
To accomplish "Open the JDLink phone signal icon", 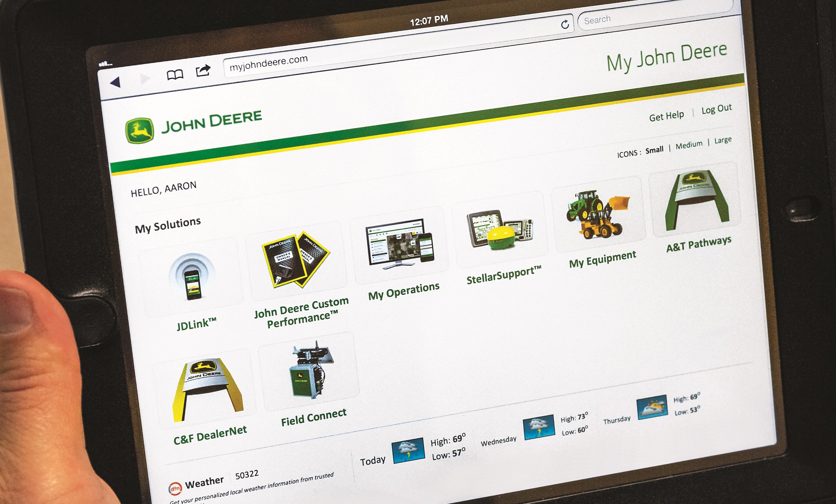I will pyautogui.click(x=192, y=277).
